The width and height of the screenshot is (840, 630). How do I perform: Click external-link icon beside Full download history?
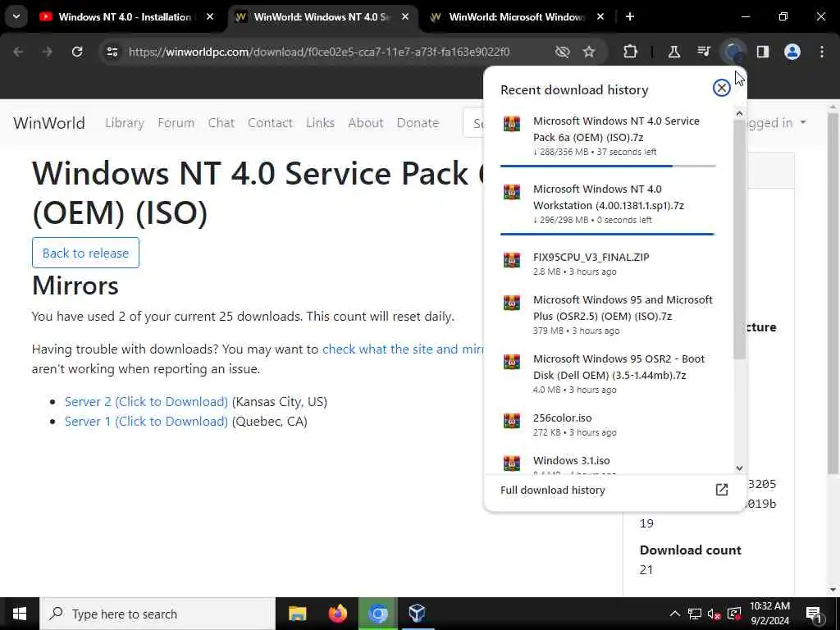[722, 490]
